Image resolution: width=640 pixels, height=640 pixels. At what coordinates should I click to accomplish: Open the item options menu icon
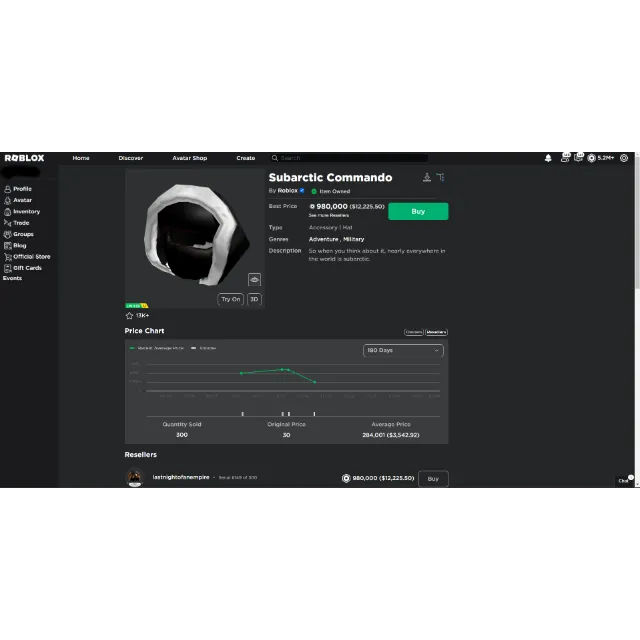pyautogui.click(x=440, y=178)
